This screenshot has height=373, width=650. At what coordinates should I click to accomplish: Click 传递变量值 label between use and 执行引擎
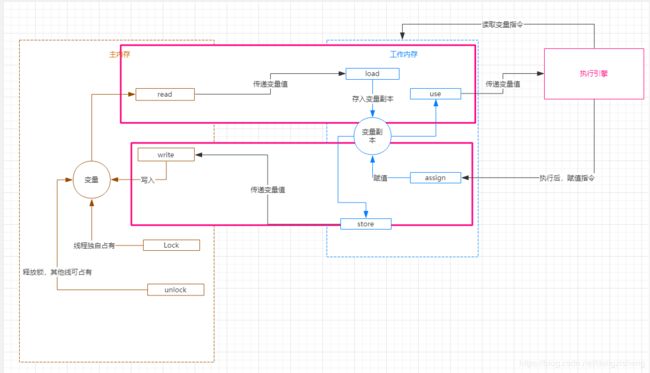point(503,84)
